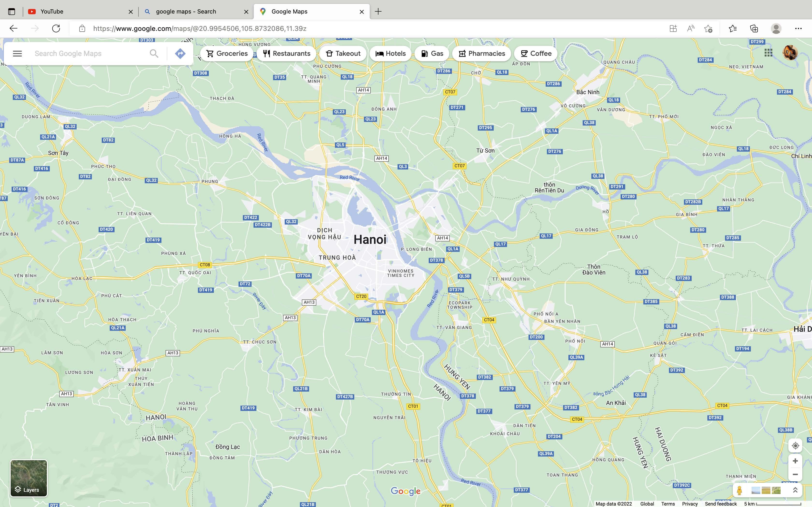Open the Google apps grid
Image resolution: width=812 pixels, height=507 pixels.
(768, 53)
